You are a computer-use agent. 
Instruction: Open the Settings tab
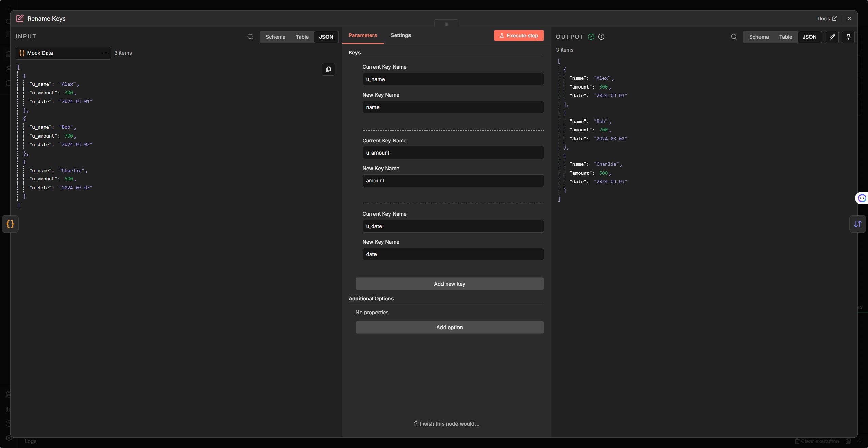(x=400, y=35)
